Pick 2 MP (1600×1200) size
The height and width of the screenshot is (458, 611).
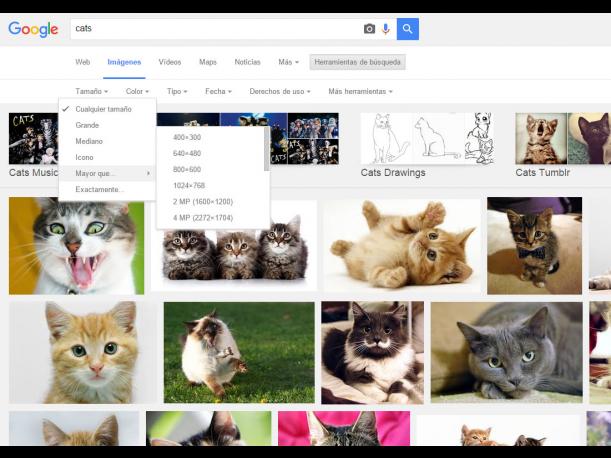coord(210,202)
